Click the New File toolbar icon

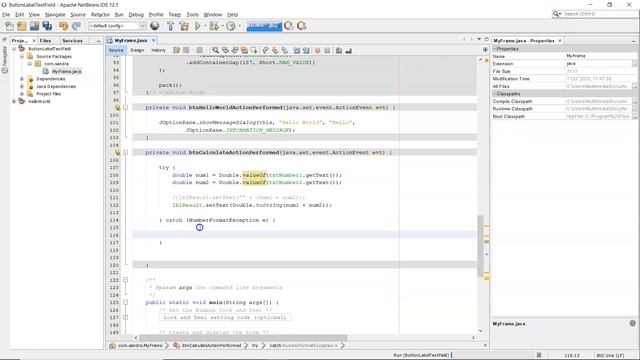[9, 26]
